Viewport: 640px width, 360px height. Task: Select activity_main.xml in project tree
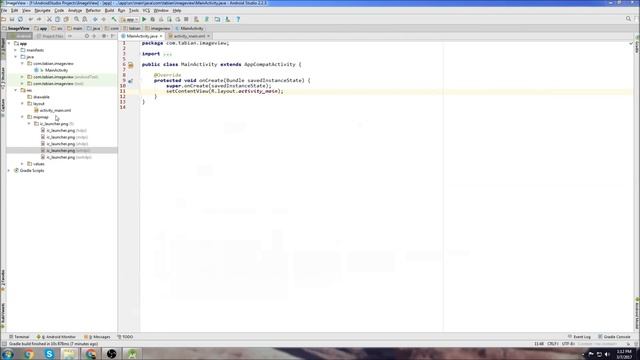point(55,110)
